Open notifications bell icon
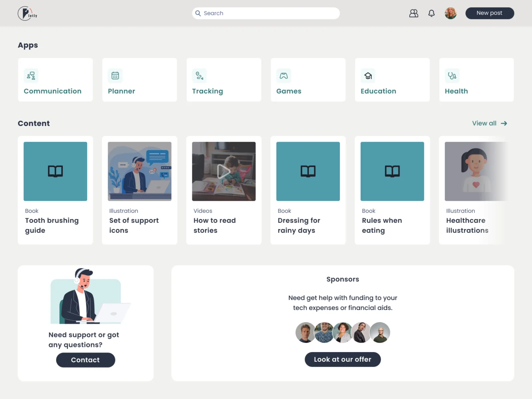Screen dimensions: 532x399 [x=431, y=13]
